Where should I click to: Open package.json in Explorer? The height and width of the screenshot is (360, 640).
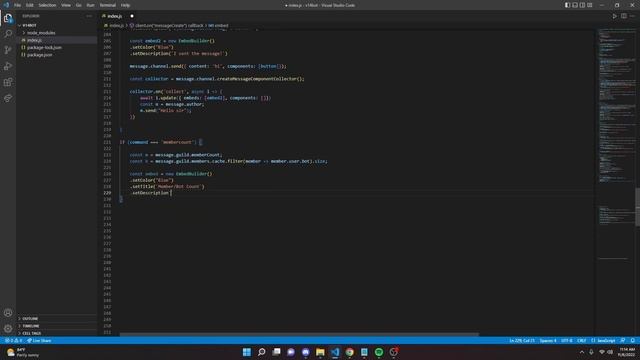click(x=40, y=55)
